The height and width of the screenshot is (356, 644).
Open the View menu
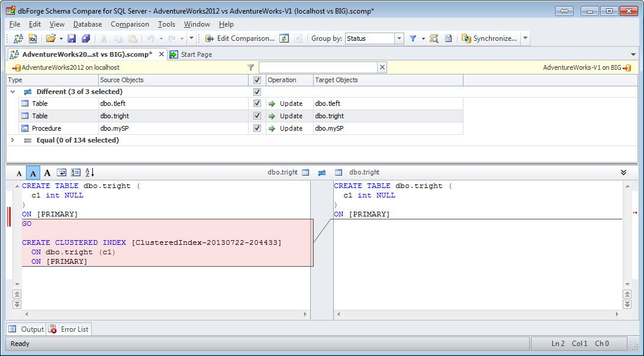pyautogui.click(x=57, y=24)
